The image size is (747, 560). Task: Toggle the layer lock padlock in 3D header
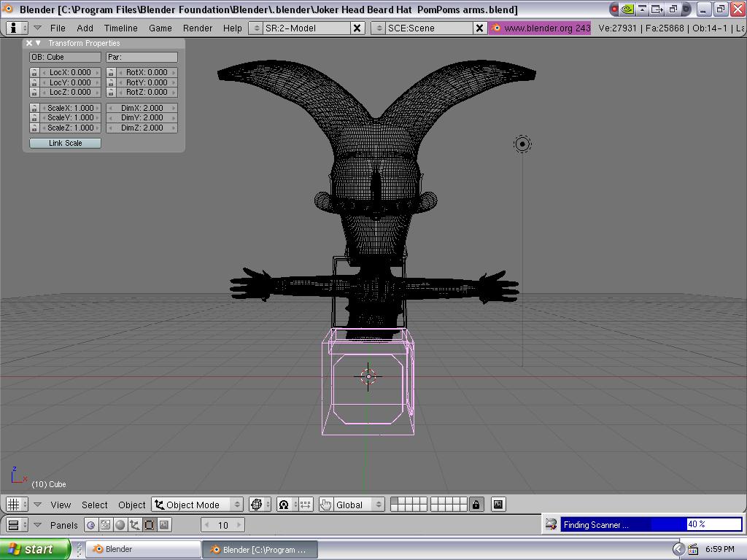[x=476, y=505]
